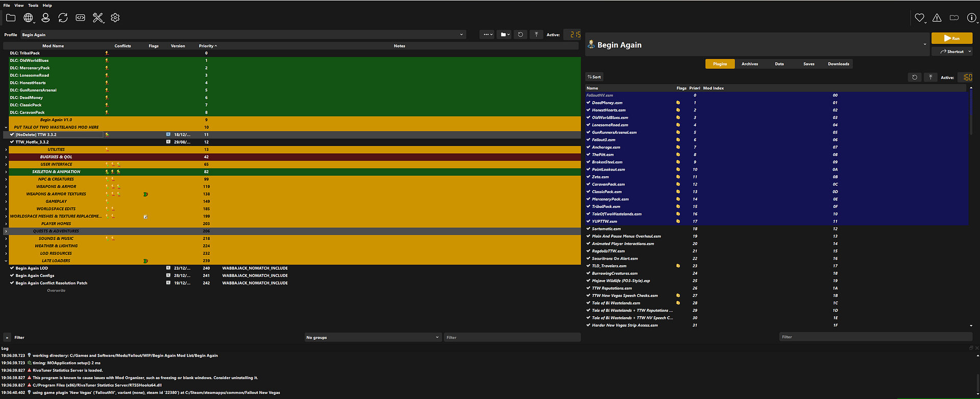The image size is (980, 399).
Task: Click the Sort plugins button
Action: pos(594,77)
